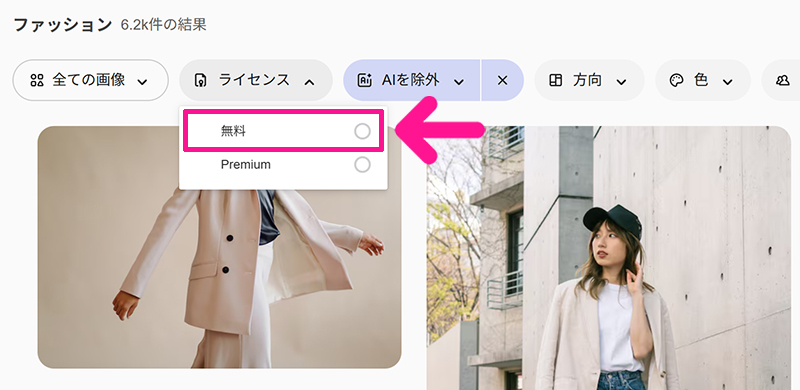The image size is (800, 390).
Task: Click the grid icon in 全ての画像
Action: tap(37, 80)
